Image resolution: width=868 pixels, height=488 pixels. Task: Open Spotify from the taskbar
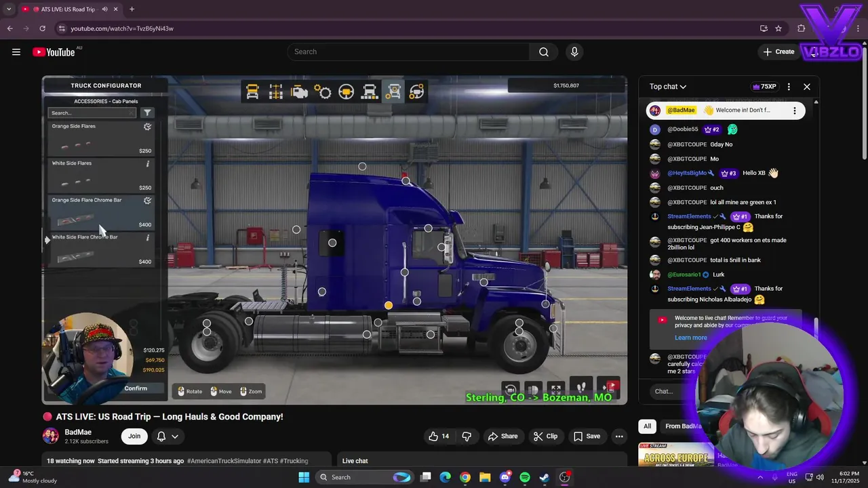coord(525,477)
